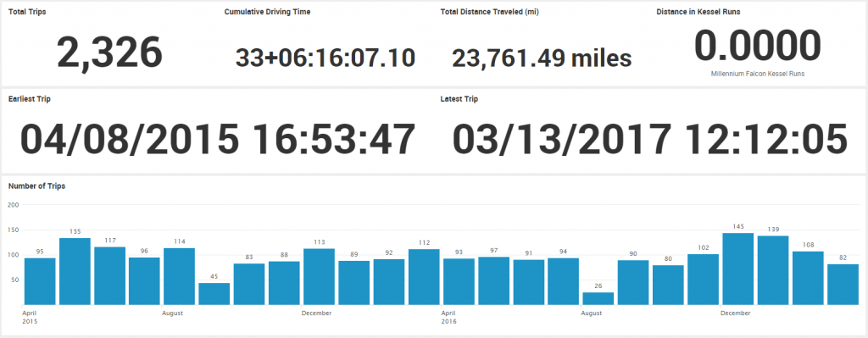Click the short bar labeled 45
868x338 pixels.
pyautogui.click(x=214, y=294)
